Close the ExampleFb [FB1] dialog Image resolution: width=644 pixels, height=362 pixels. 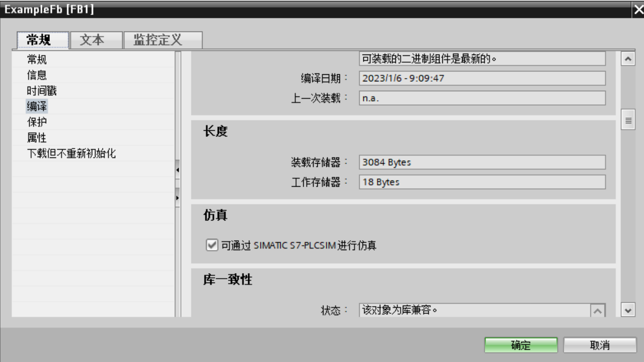tap(638, 10)
